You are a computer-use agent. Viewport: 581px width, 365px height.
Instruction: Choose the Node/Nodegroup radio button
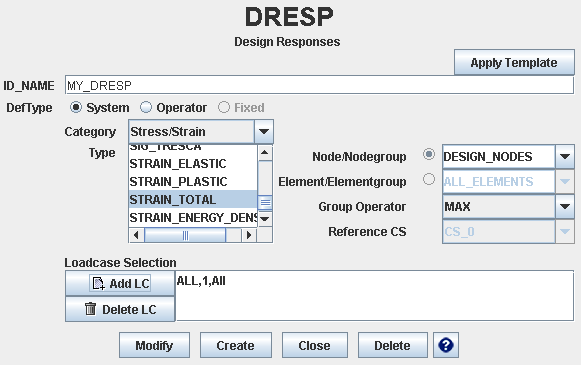coord(429,154)
